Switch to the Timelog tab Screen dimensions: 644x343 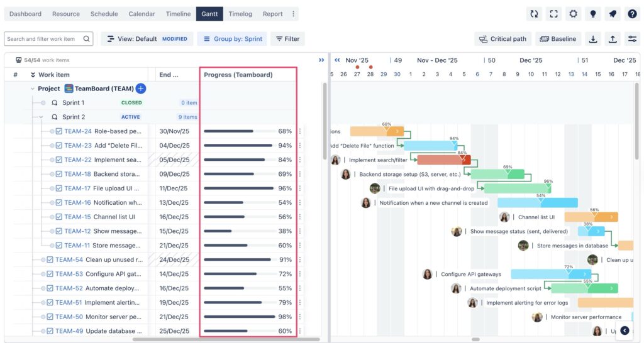coord(240,14)
